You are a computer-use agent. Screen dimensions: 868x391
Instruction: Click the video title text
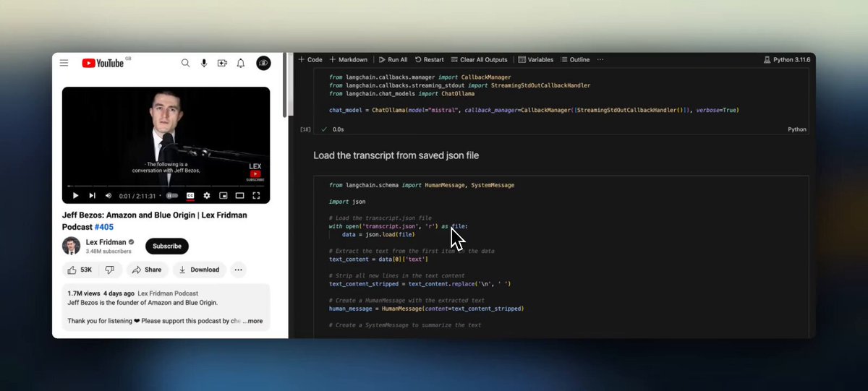coord(155,220)
